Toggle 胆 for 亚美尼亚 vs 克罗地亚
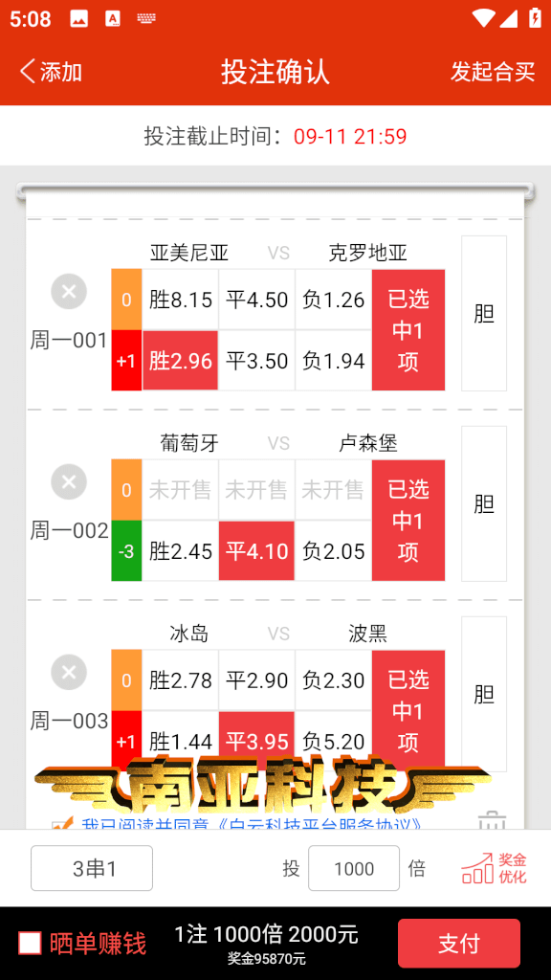 484,313
